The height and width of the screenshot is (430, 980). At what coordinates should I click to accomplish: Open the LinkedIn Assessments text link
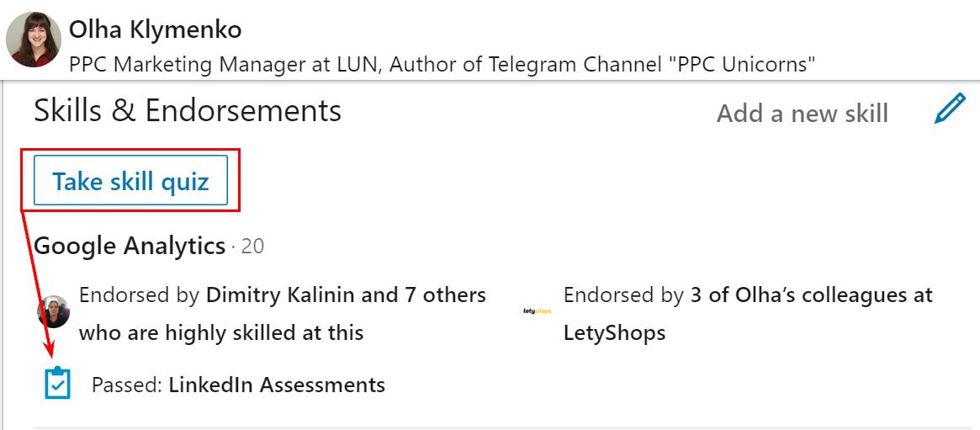[x=277, y=385]
